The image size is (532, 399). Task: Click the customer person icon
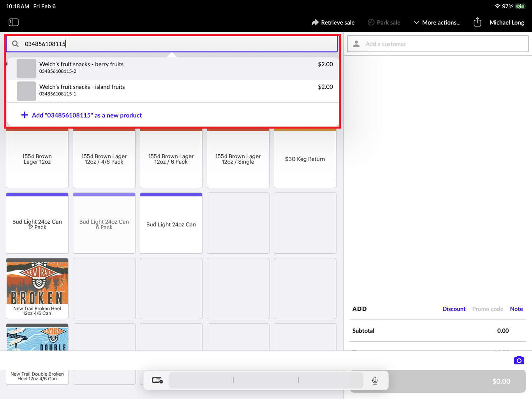pos(356,44)
